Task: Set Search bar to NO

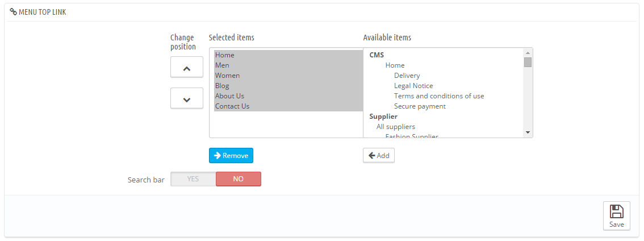Action: (238, 179)
